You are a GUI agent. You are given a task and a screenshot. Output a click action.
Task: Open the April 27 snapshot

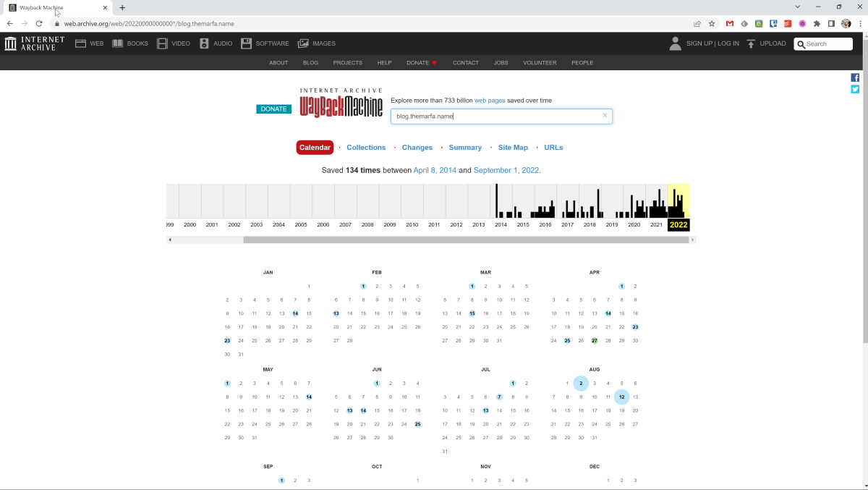(595, 341)
